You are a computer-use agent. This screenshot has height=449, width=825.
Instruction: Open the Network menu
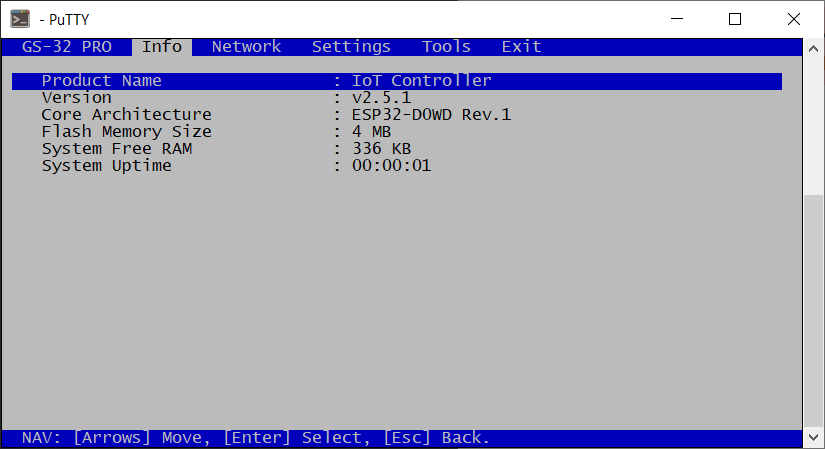click(246, 47)
